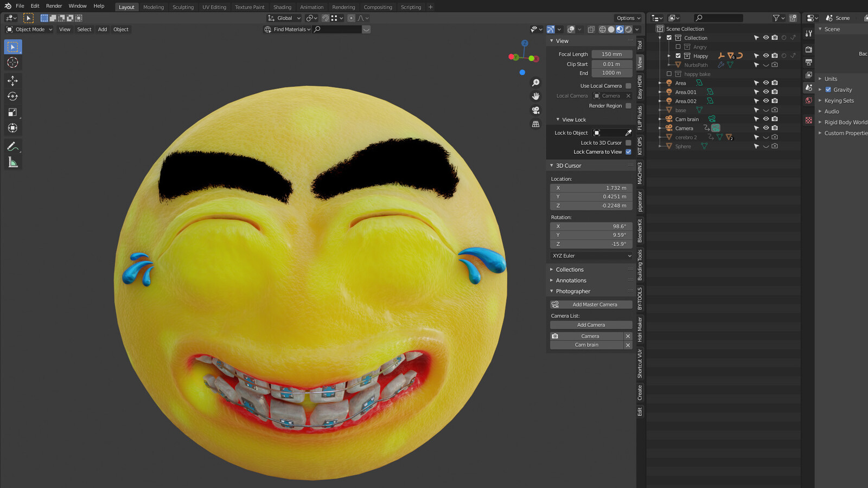Select the 3D Cursor tool
Viewport: 868px width, 488px height.
[x=13, y=63]
